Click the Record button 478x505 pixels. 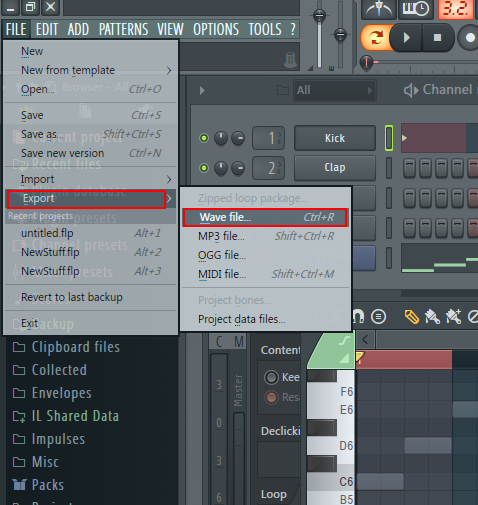(x=469, y=38)
